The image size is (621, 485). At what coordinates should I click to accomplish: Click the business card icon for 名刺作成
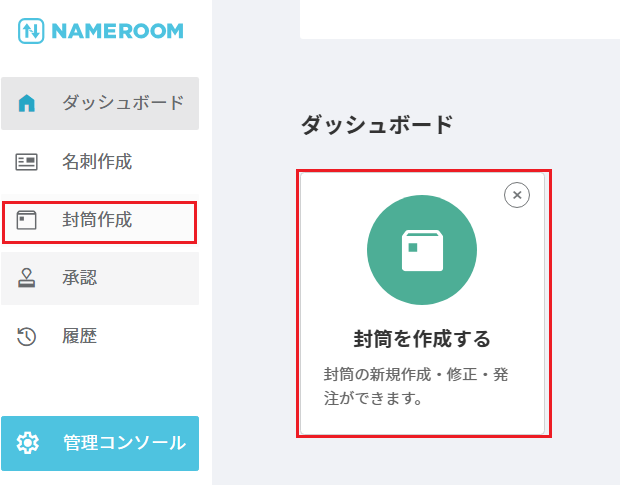coord(27,162)
